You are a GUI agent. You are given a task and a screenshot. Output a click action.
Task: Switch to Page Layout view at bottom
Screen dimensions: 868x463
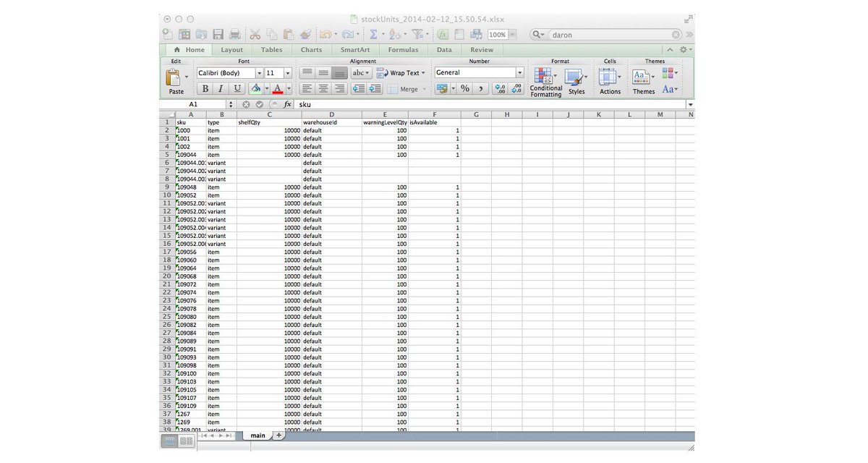click(x=186, y=441)
